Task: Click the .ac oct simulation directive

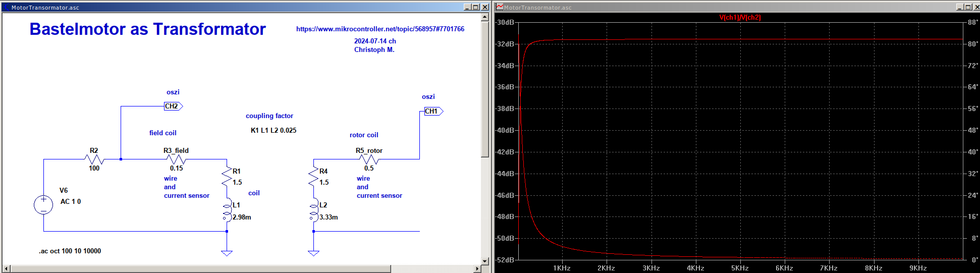Action: coord(70,251)
